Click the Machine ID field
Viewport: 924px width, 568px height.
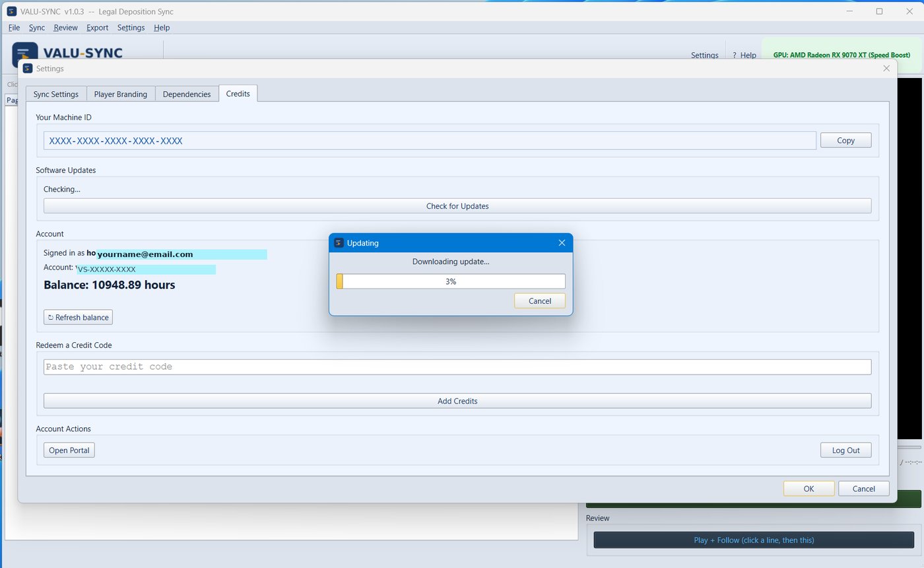430,141
